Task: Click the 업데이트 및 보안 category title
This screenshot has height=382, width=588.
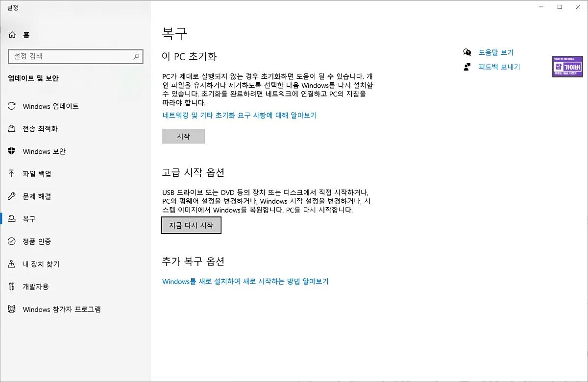Action: [x=33, y=78]
